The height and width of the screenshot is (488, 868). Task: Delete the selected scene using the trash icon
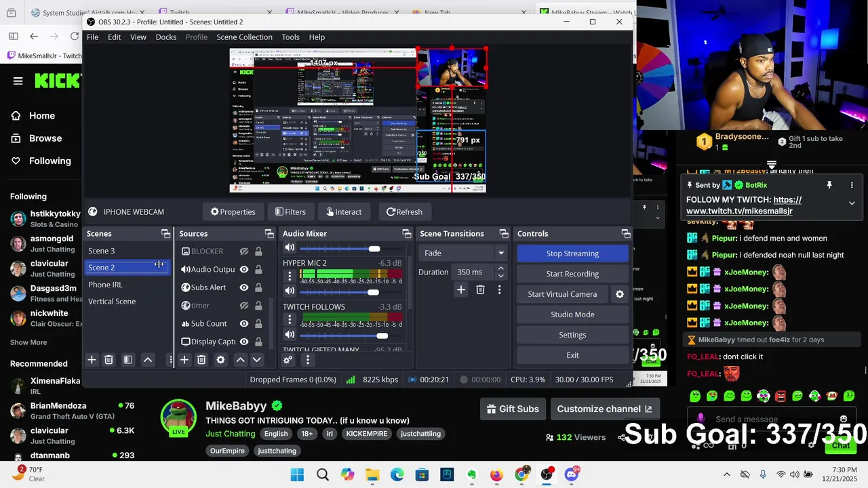point(108,360)
